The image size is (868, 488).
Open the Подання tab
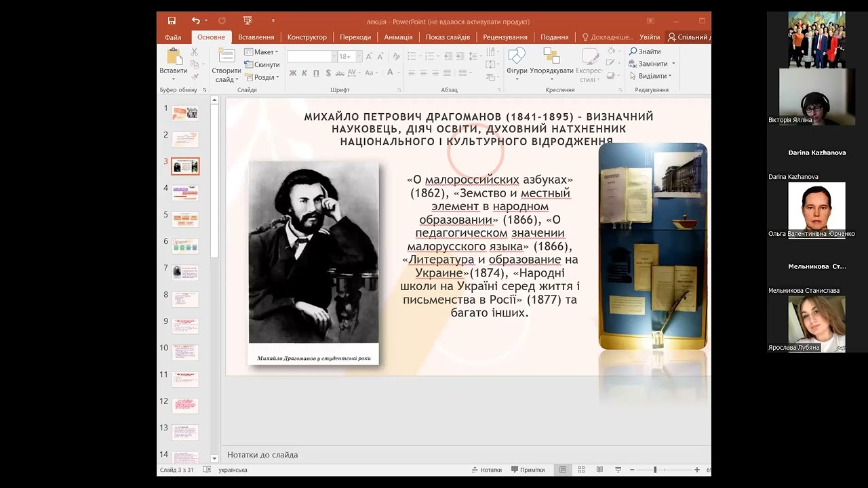coord(554,37)
